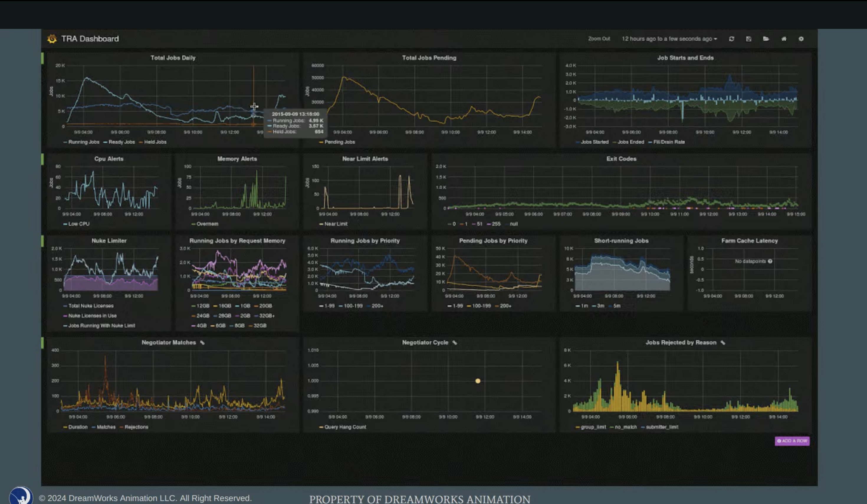Viewport: 867px width, 504px height.
Task: Click the link icon beside Jobs Rejected by Reason
Action: click(723, 343)
